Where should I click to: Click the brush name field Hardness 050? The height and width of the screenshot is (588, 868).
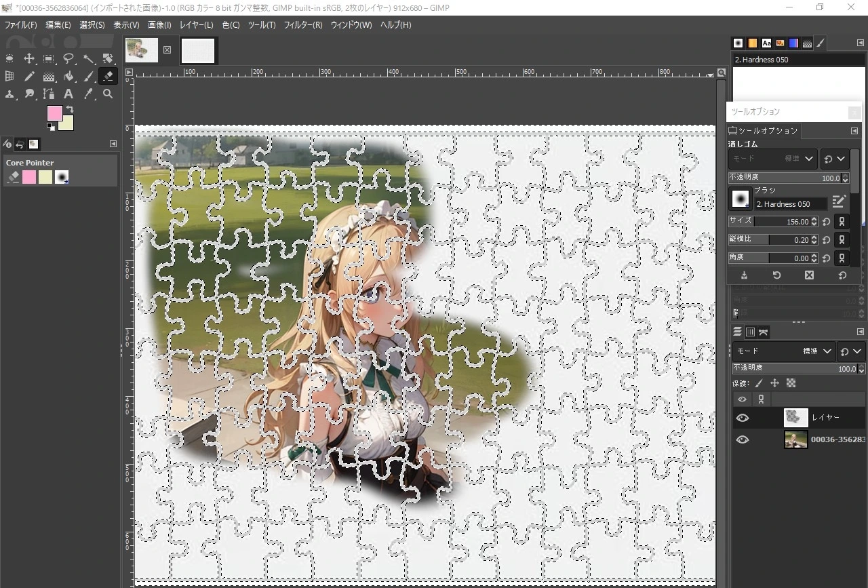tap(791, 204)
